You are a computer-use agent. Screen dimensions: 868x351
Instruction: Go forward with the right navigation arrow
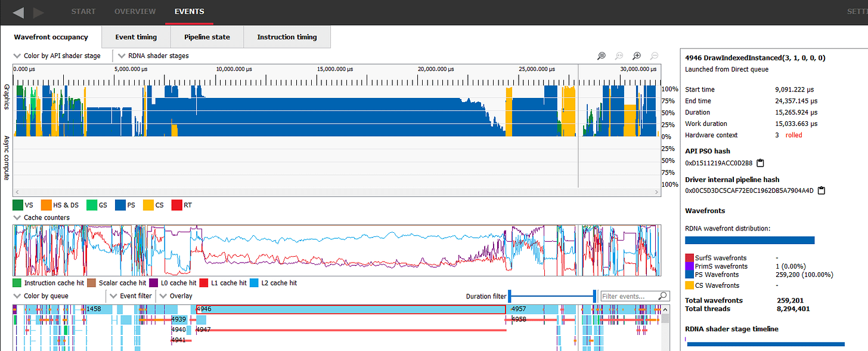click(38, 12)
